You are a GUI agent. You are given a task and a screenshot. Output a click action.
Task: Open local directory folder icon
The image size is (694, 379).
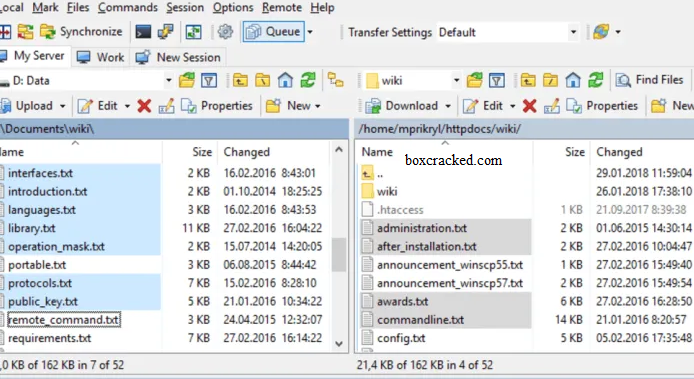(187, 81)
